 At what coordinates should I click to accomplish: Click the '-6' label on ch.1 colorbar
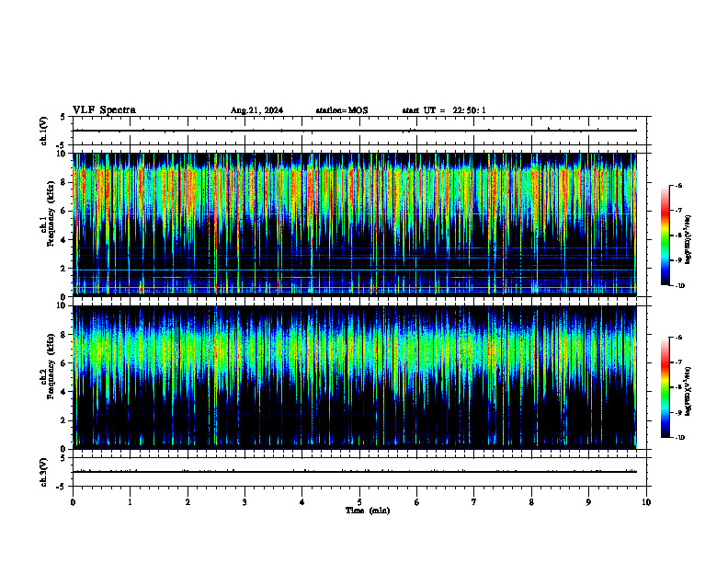(x=678, y=185)
